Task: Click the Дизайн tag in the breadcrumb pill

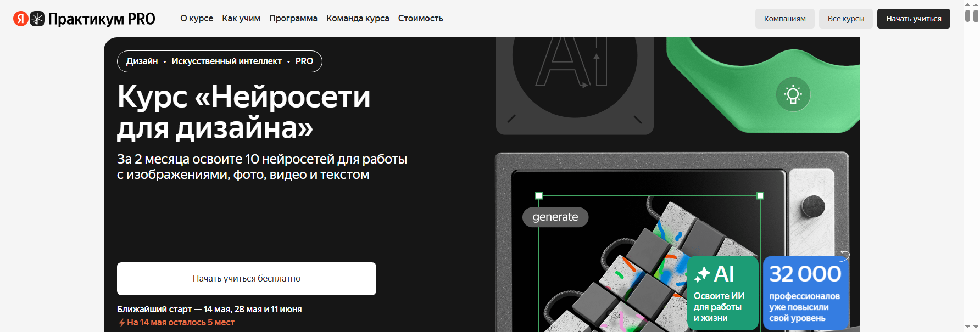Action: point(142,61)
